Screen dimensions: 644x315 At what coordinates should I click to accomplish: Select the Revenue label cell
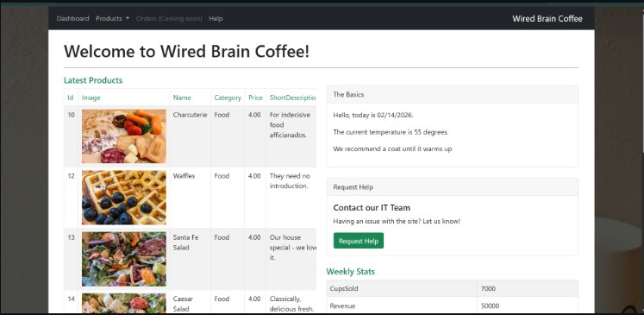point(402,306)
